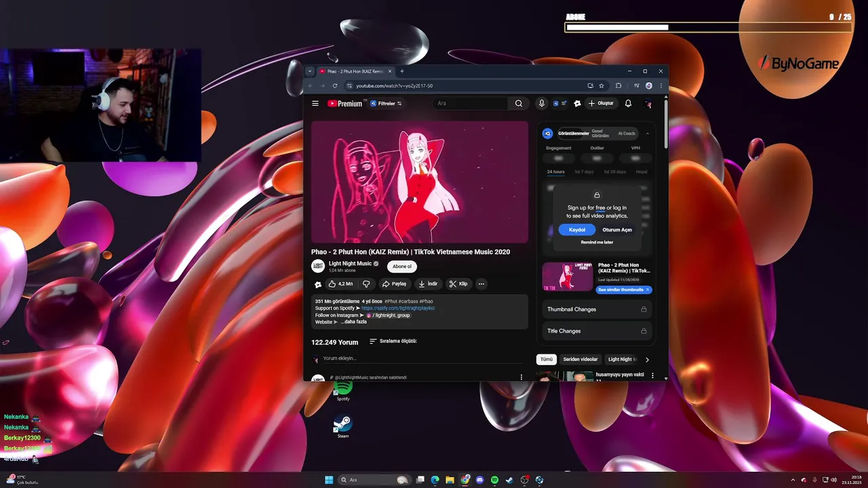The width and height of the screenshot is (868, 488).
Task: Open Steam desktop shortcut
Action: point(343,426)
